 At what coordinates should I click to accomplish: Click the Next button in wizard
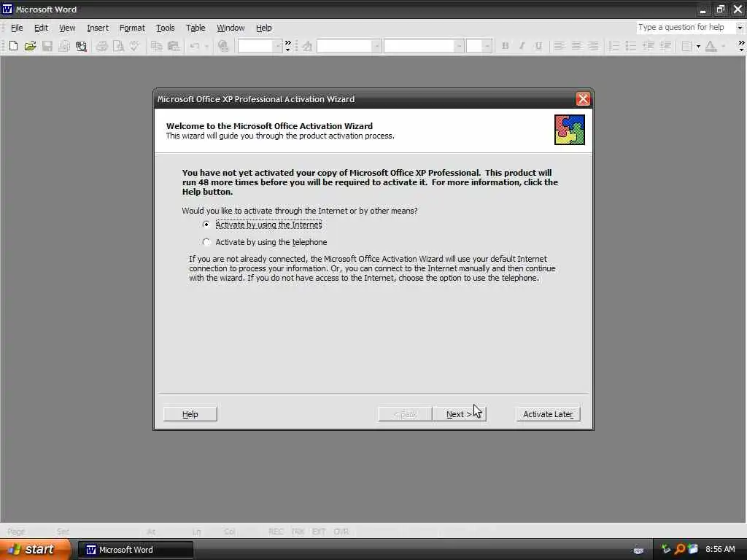[x=459, y=414]
